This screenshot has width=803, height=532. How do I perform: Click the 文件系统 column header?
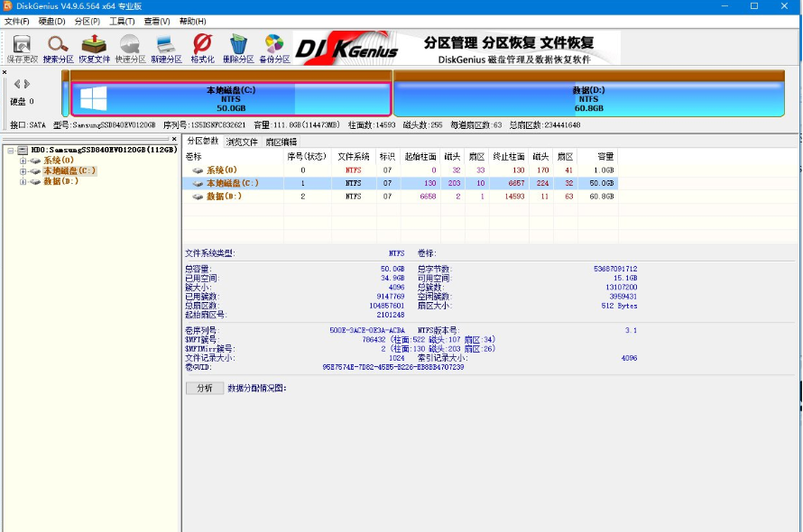click(354, 157)
